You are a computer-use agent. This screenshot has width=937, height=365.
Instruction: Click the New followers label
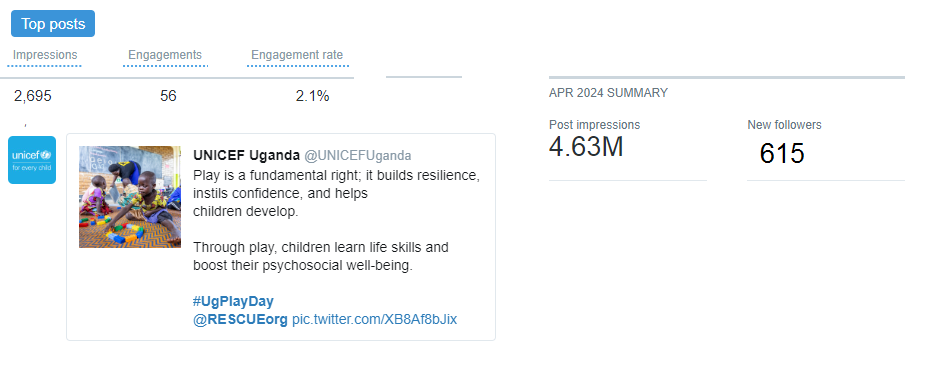coord(785,125)
